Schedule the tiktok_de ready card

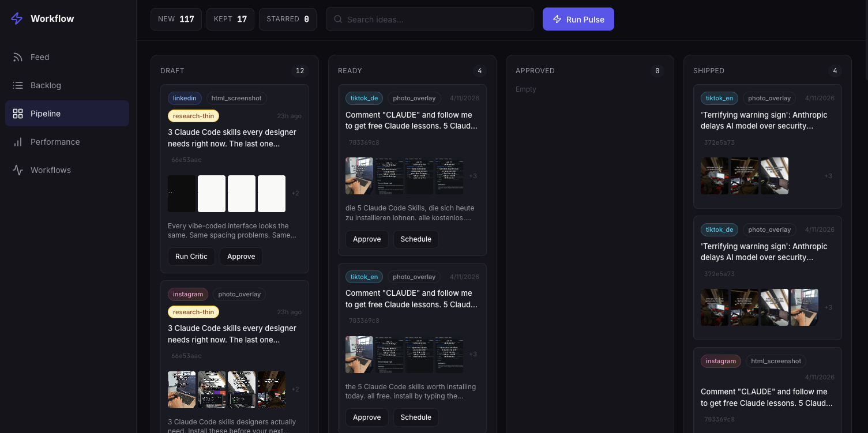coord(416,239)
